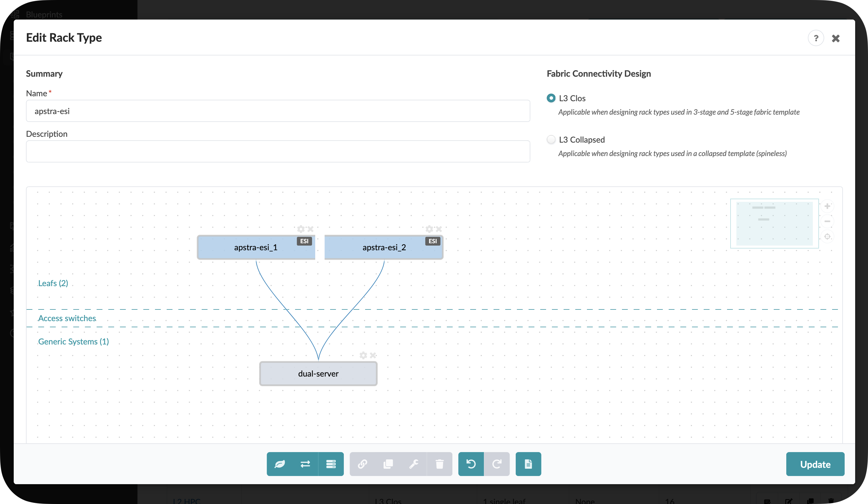This screenshot has width=868, height=504.
Task: Select the apstra-esi_1 leaf node
Action: [255, 248]
